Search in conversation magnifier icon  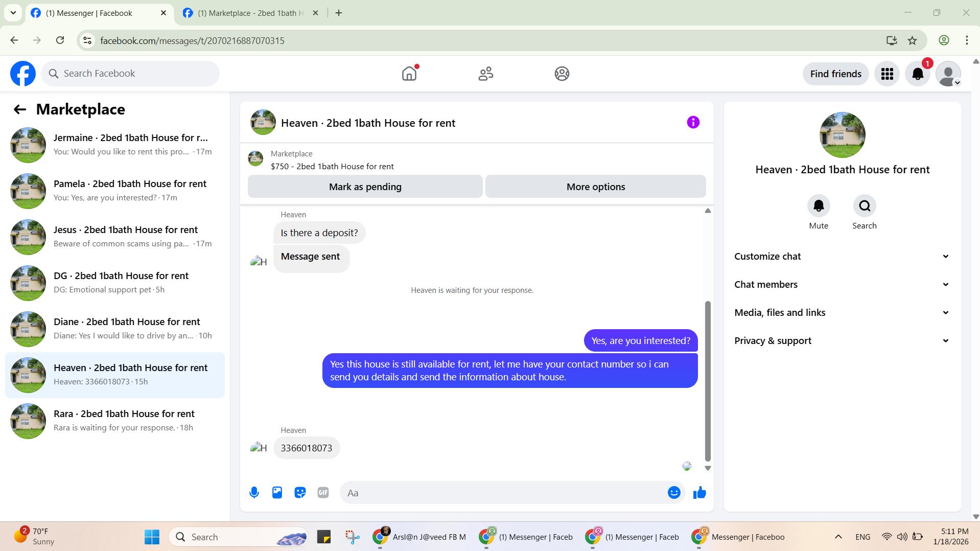pyautogui.click(x=865, y=205)
